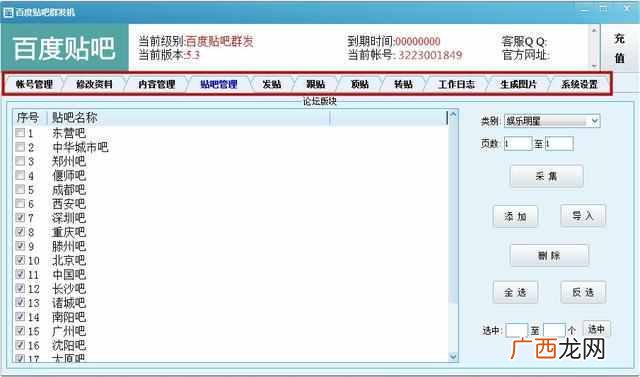
Task: Go to the 发贴 tab
Action: coord(272,84)
